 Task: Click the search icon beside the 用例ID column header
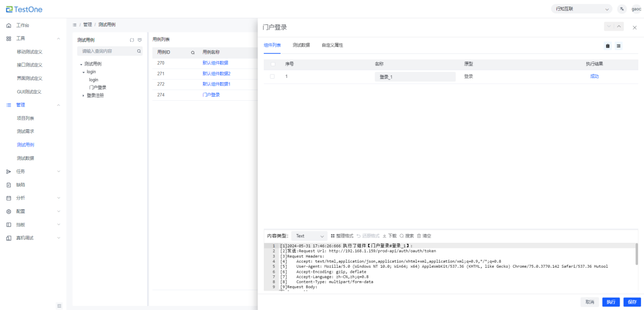tap(193, 52)
